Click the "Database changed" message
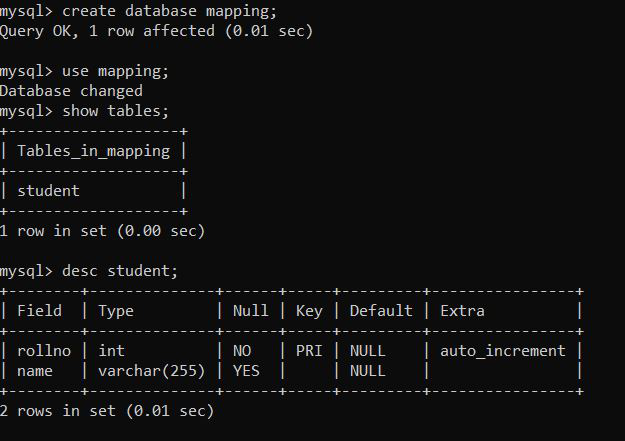625x441 pixels. pyautogui.click(x=71, y=91)
